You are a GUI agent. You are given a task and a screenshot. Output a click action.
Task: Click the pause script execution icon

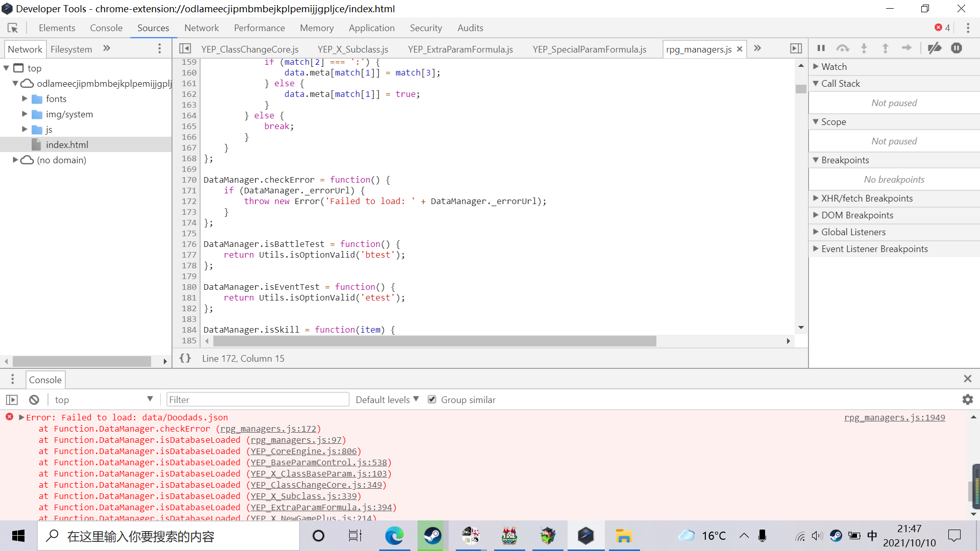coord(821,48)
